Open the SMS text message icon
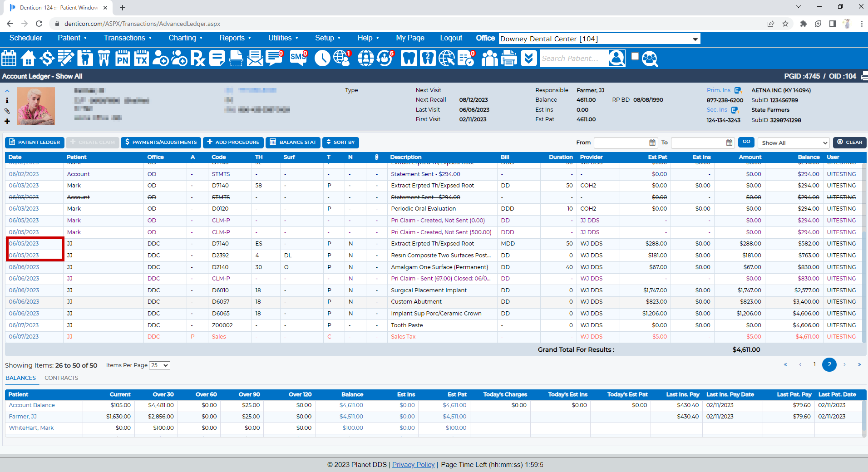868x472 pixels. [x=298, y=59]
